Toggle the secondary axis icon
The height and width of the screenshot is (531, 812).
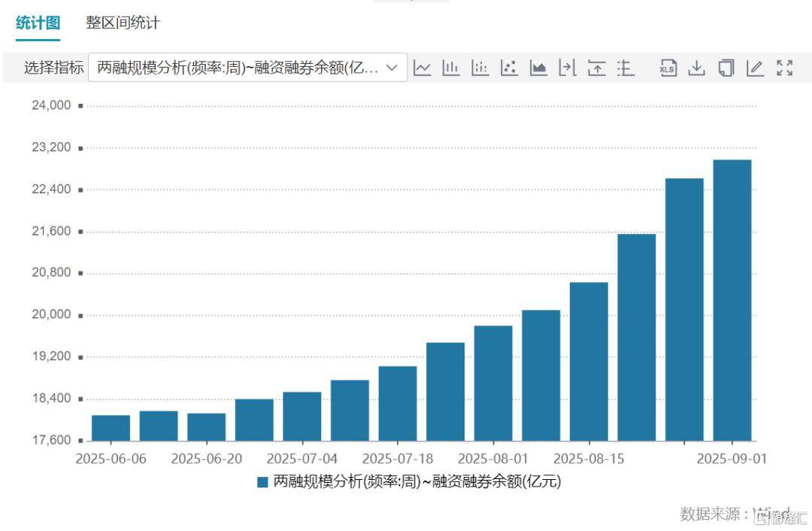point(568,68)
